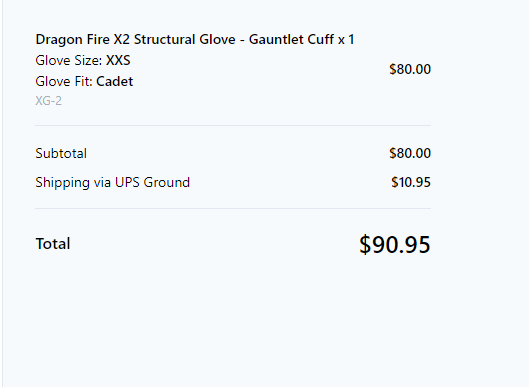Click the divider line above Total
The height and width of the screenshot is (387, 529).
(233, 209)
